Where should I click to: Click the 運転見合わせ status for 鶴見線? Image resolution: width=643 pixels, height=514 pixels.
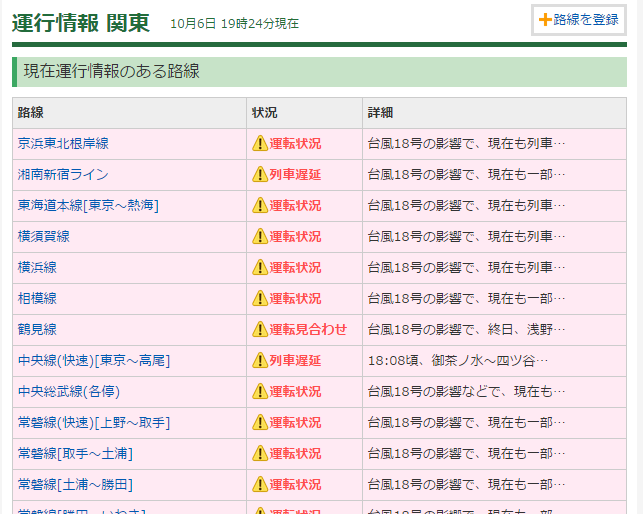pos(308,330)
